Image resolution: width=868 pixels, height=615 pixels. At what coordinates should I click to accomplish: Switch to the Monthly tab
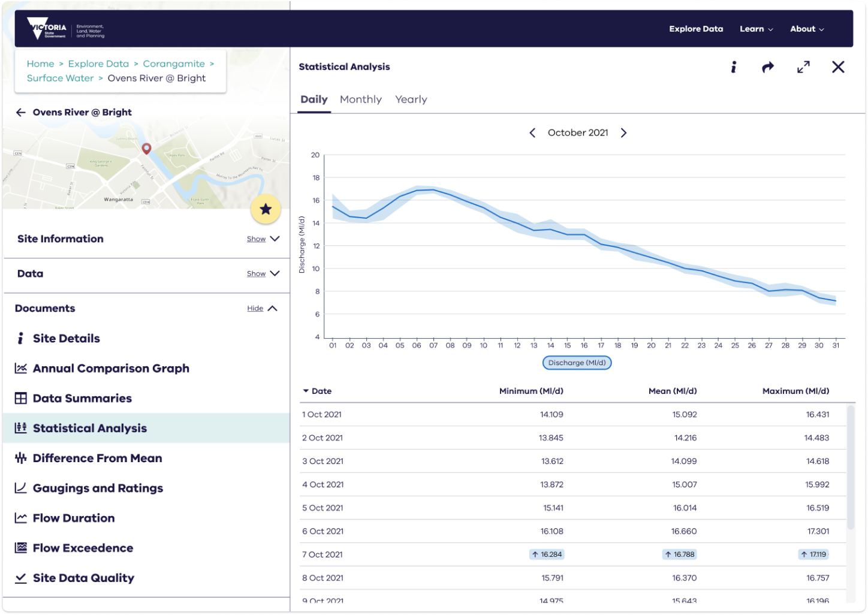pos(360,100)
